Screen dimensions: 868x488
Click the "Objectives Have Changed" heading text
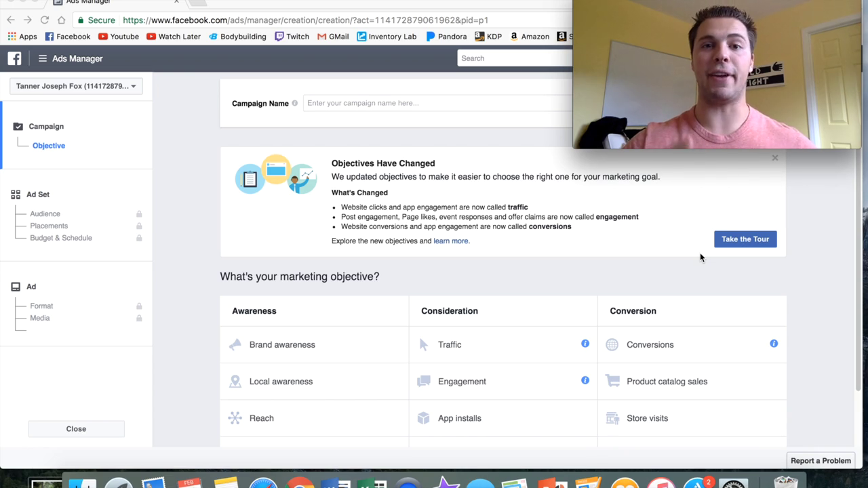tap(383, 163)
